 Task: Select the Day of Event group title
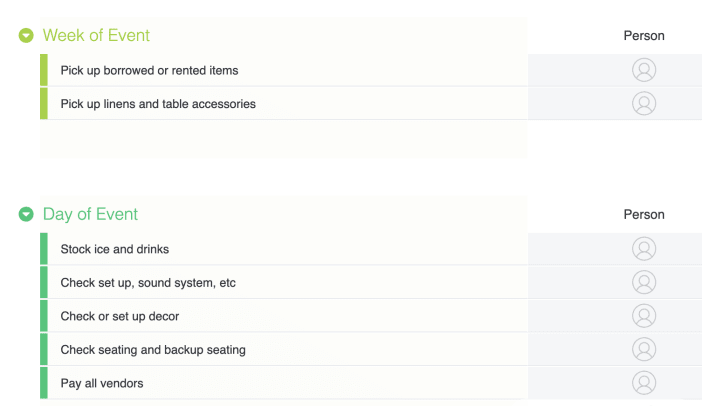click(90, 214)
